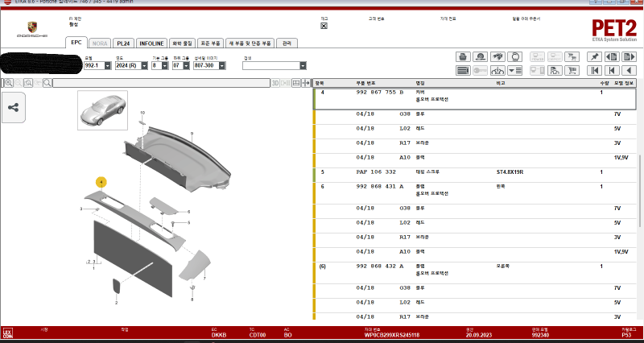Click the world map icon in the toolbar

(497, 56)
